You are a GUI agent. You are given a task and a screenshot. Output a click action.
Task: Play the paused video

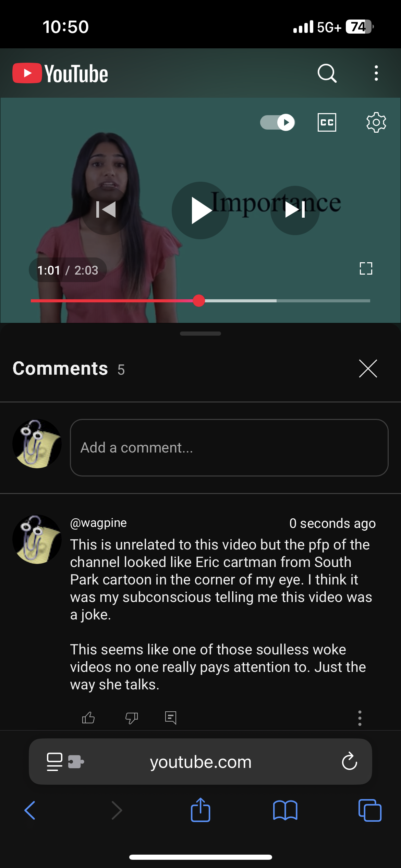point(200,210)
